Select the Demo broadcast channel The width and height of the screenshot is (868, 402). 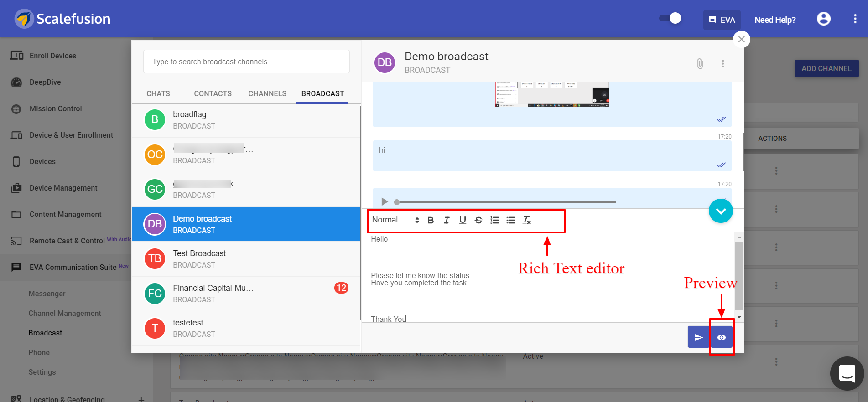246,224
